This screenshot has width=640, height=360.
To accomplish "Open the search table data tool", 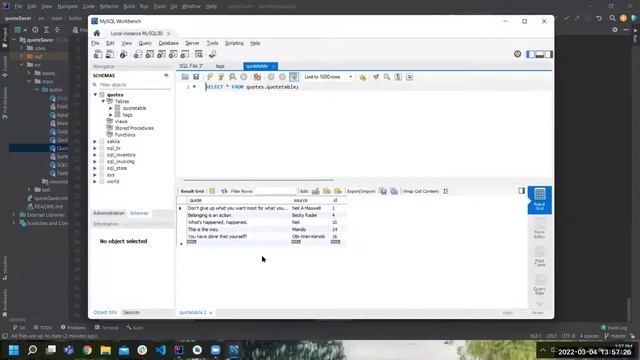I will tap(199, 54).
